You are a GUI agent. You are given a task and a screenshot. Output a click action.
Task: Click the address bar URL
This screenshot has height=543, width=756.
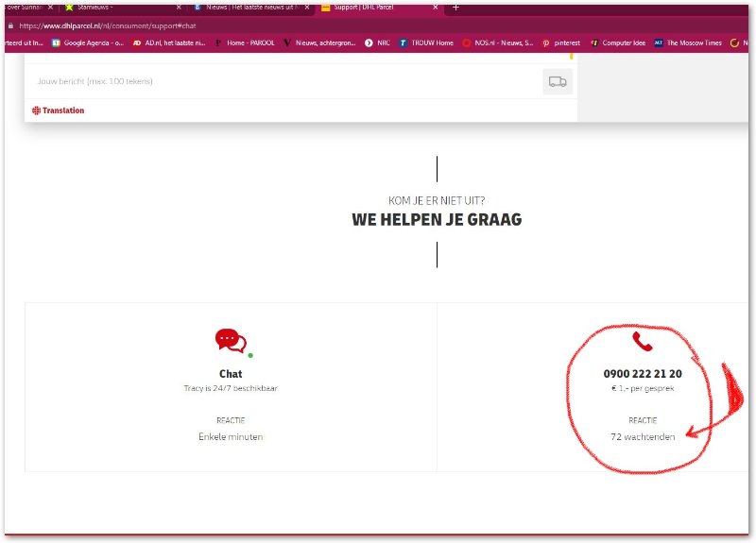108,26
